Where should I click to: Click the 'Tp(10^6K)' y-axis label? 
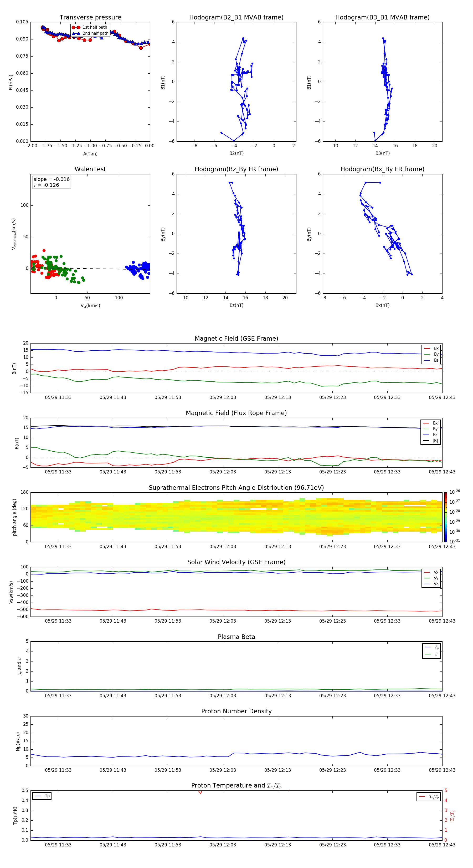pyautogui.click(x=16, y=815)
